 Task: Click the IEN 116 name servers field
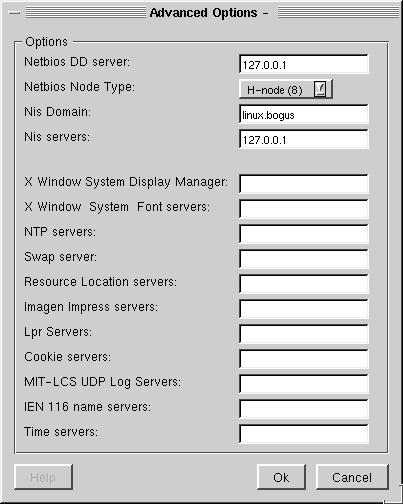304,409
